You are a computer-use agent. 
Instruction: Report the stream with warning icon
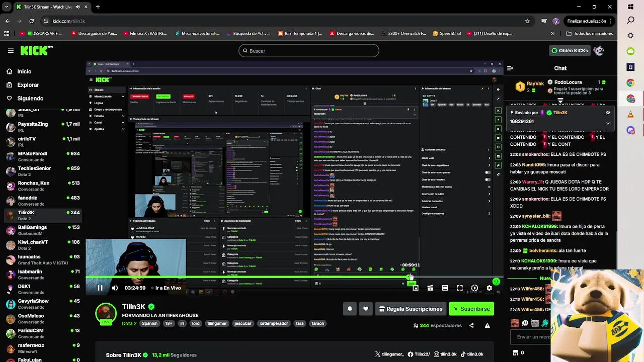tap(487, 325)
